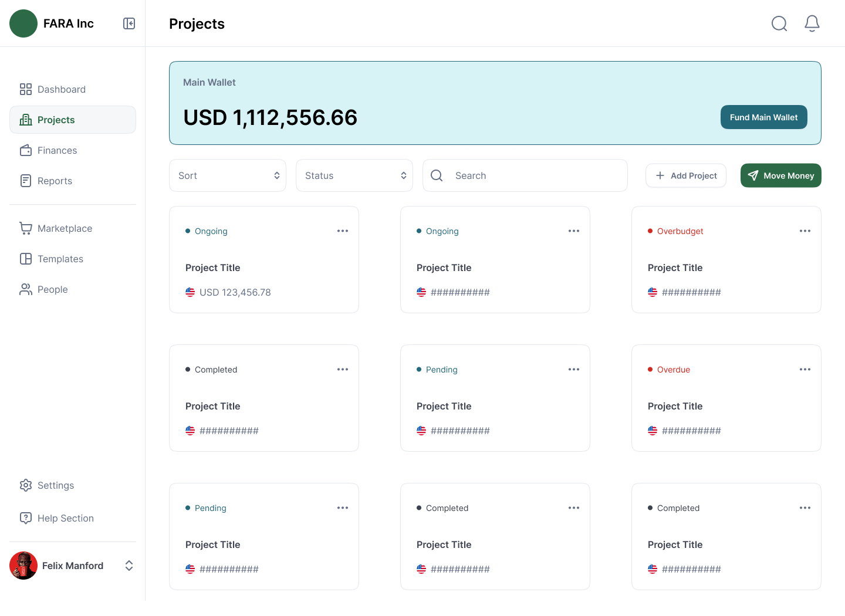Click the Add Project button
Viewport: 845px width, 616px height.
tap(685, 175)
